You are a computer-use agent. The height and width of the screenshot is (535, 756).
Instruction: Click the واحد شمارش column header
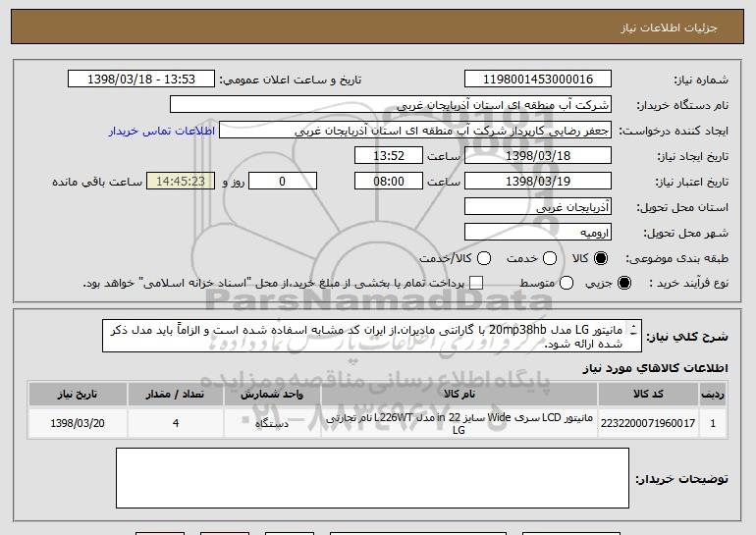[272, 395]
